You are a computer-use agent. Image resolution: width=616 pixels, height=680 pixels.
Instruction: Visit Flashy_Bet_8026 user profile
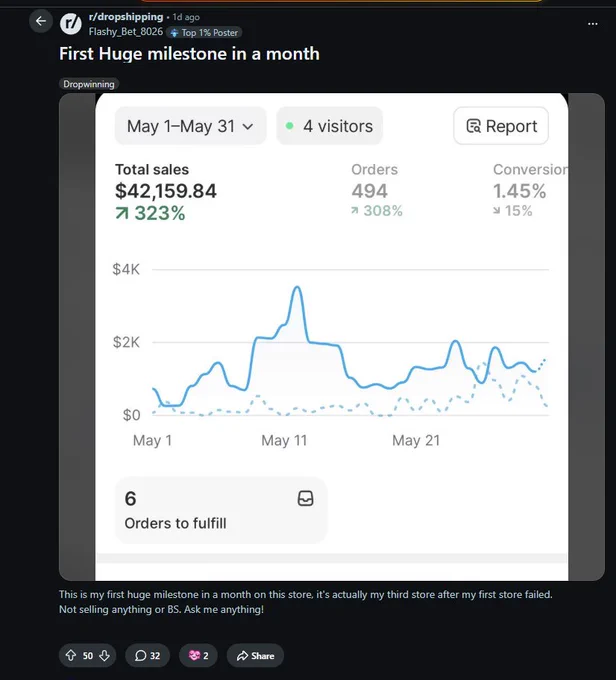point(126,32)
